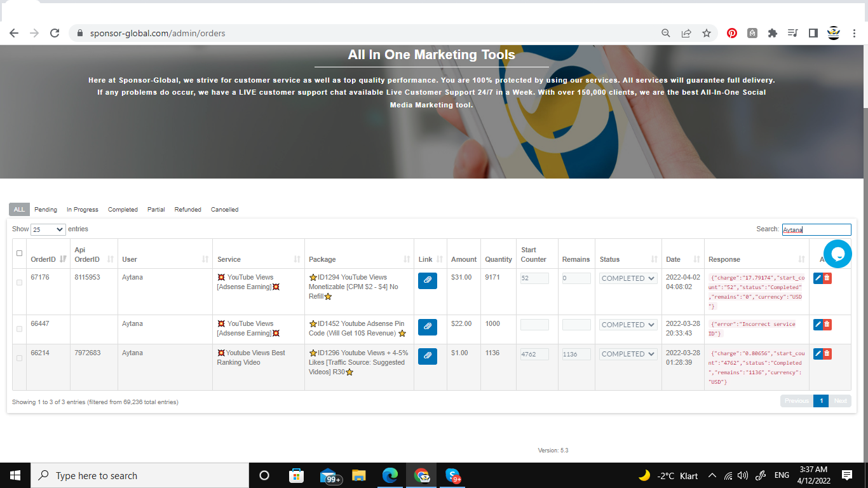Open the Chrome three-dot menu
Screen dimensions: 868x488
[x=855, y=33]
